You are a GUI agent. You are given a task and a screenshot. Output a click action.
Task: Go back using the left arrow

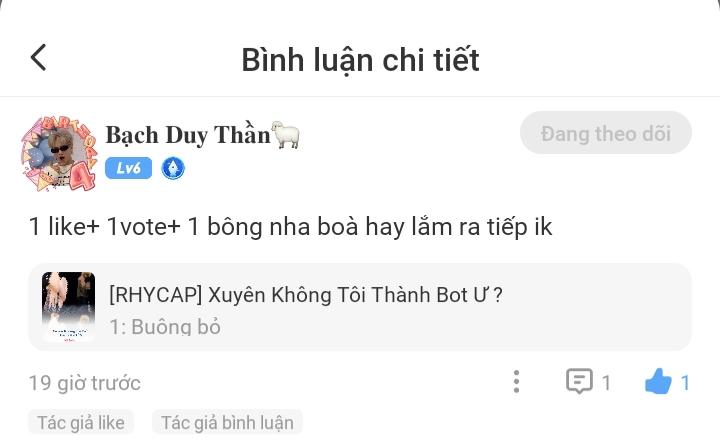tap(39, 58)
